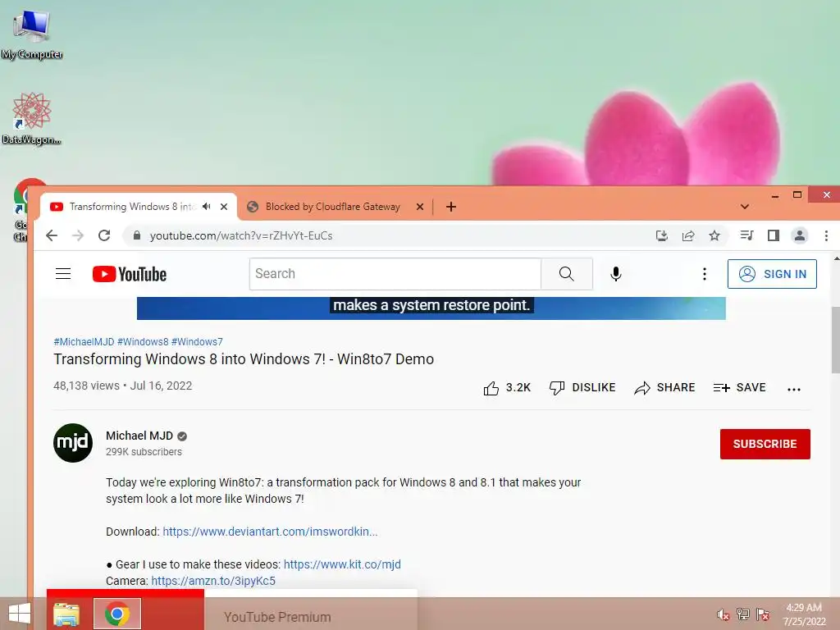Share the video via SHARE button
The width and height of the screenshot is (840, 630).
click(x=664, y=388)
